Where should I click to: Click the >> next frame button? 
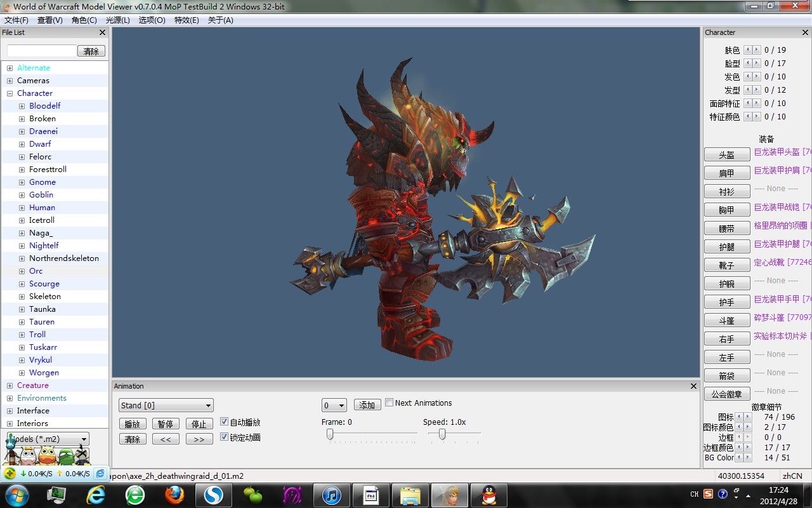[199, 439]
